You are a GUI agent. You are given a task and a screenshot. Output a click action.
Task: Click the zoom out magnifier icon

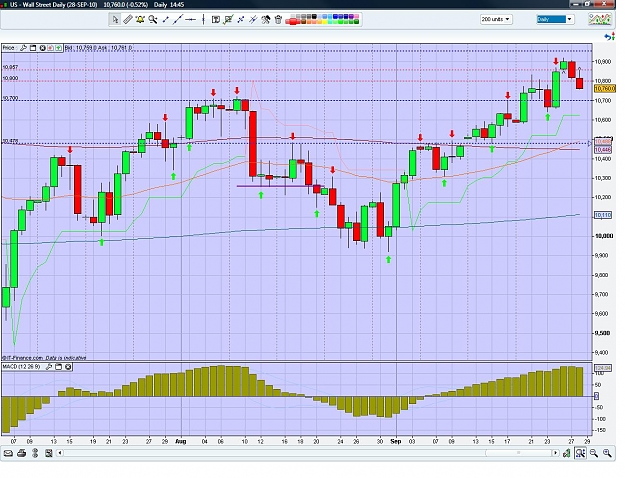point(594,453)
